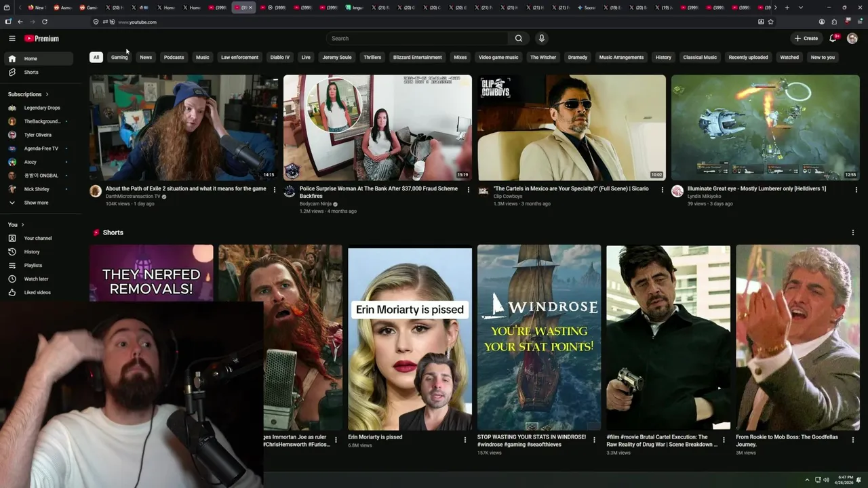Open Your channel in sidebar
The width and height of the screenshot is (868, 488).
point(38,239)
